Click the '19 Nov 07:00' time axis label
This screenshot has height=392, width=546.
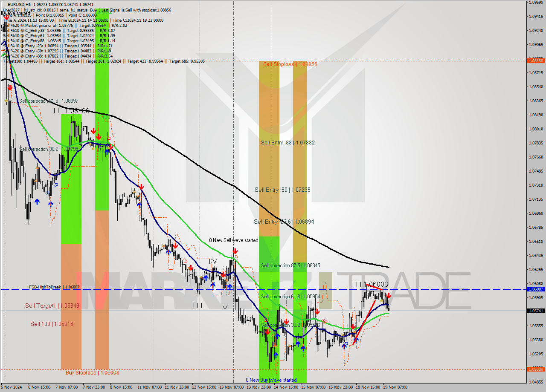[x=394, y=387]
